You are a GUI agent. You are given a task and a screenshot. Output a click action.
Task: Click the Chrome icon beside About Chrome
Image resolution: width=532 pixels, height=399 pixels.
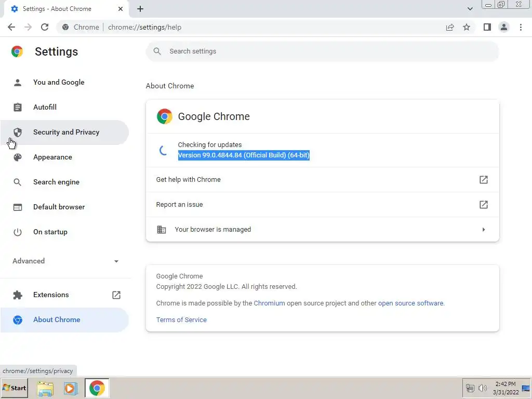tap(18, 320)
